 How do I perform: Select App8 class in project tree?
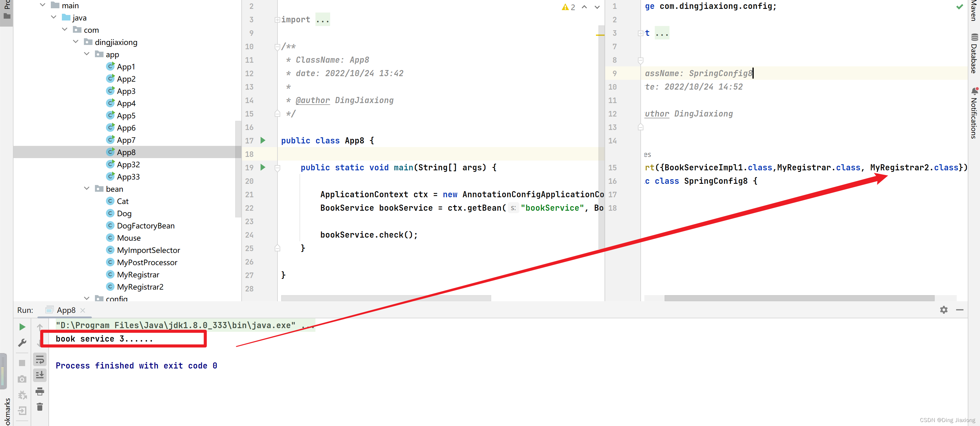click(x=126, y=152)
